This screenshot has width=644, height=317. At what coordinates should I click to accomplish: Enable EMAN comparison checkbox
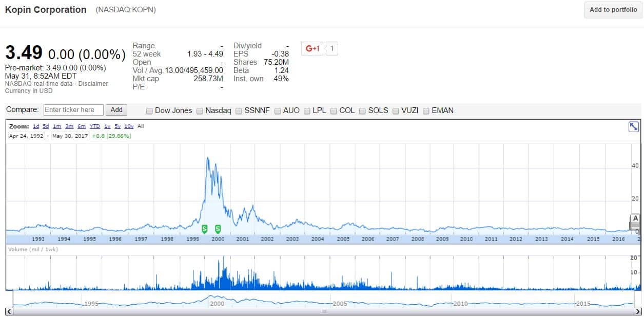coord(426,110)
